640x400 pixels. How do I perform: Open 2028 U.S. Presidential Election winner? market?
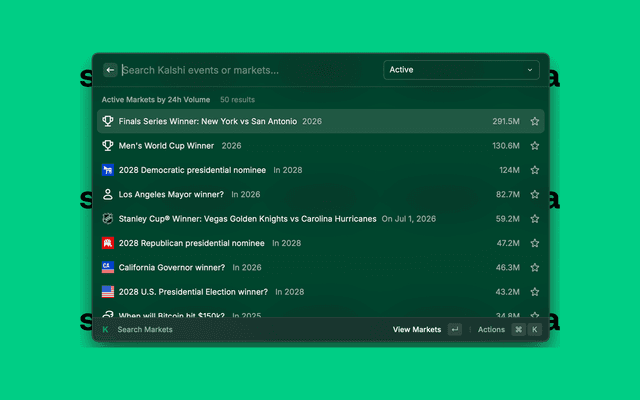pos(321,292)
